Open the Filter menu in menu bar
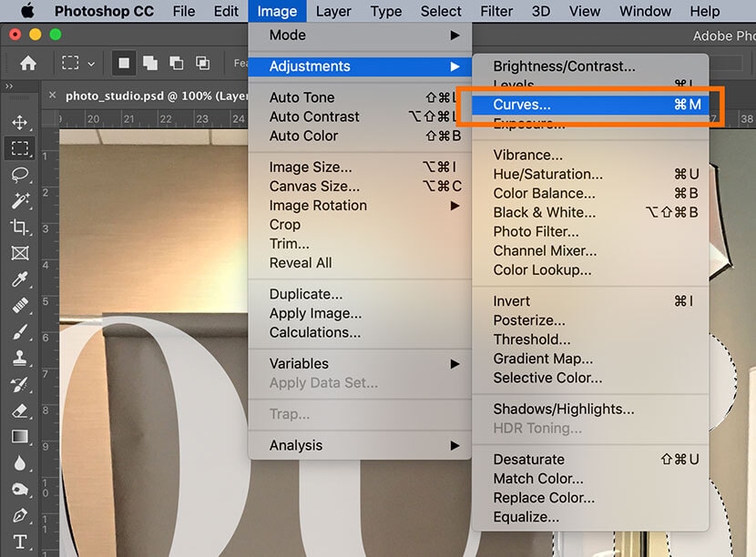This screenshot has width=756, height=557. pyautogui.click(x=496, y=12)
